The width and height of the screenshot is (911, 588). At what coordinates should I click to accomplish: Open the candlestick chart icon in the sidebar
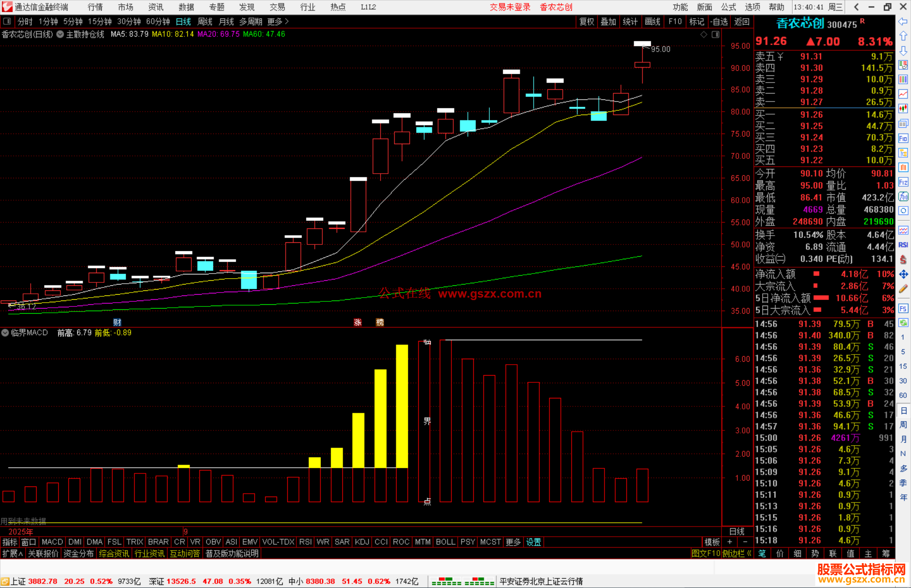[903, 108]
